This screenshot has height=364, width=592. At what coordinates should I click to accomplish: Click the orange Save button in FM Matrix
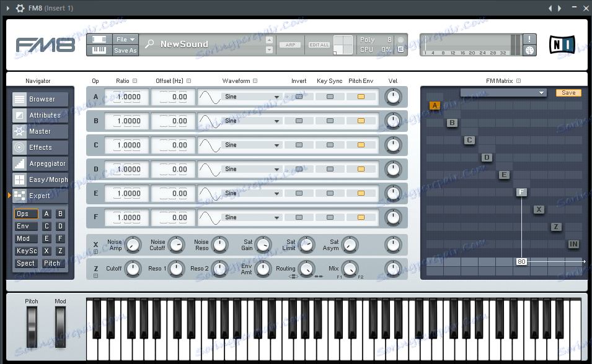click(x=568, y=93)
